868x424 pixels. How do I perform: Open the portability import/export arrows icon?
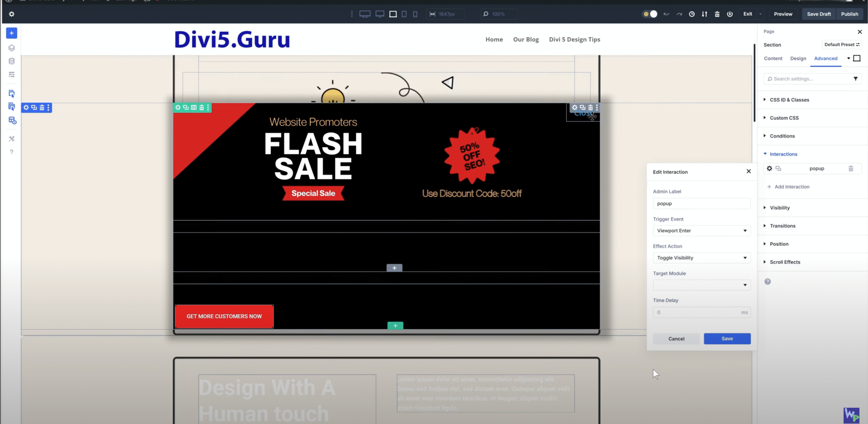(x=705, y=14)
